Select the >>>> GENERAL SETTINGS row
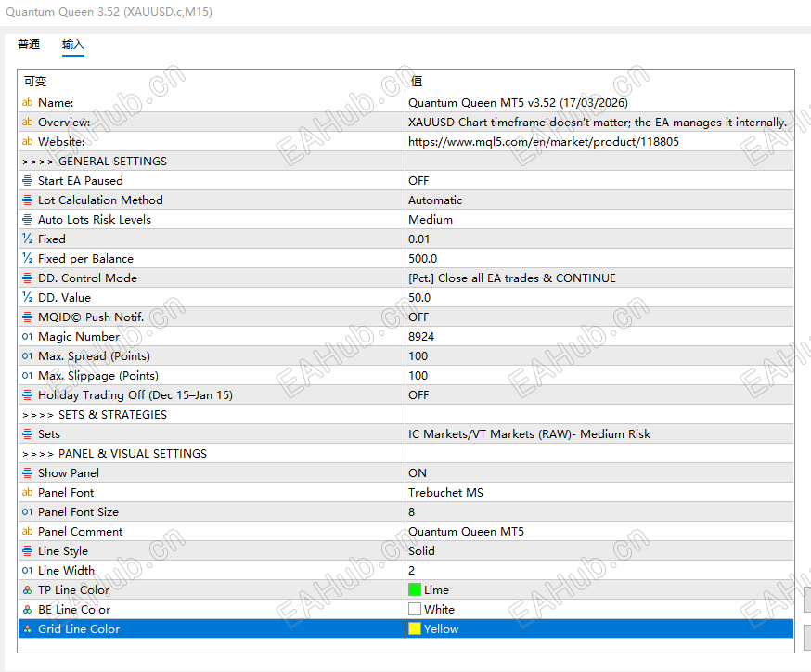The width and height of the screenshot is (811, 672). [406, 162]
